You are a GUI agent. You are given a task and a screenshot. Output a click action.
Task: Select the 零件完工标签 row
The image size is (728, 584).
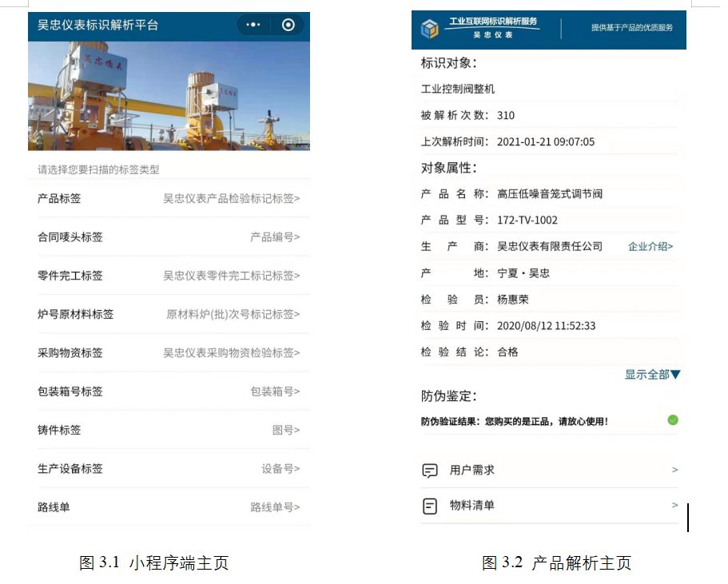[169, 276]
